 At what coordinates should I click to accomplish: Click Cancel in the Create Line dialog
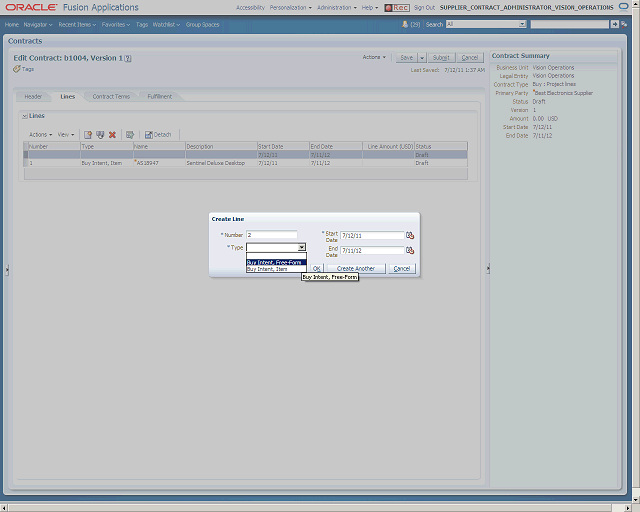402,269
